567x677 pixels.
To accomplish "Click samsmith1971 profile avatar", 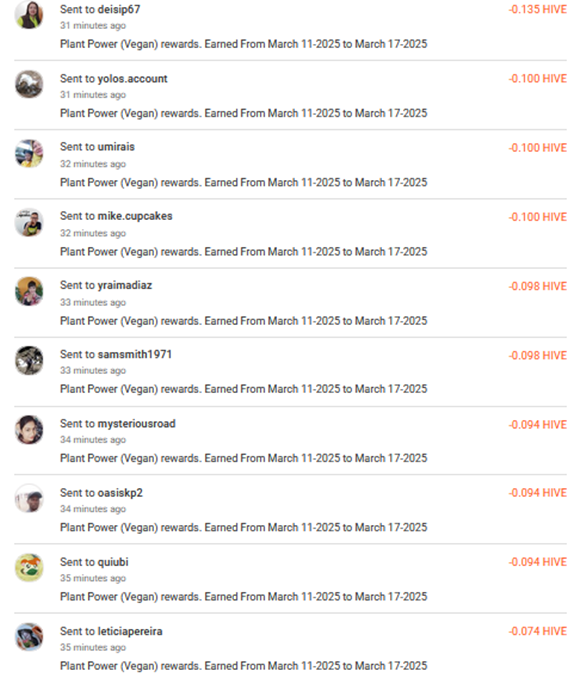I will tap(29, 361).
